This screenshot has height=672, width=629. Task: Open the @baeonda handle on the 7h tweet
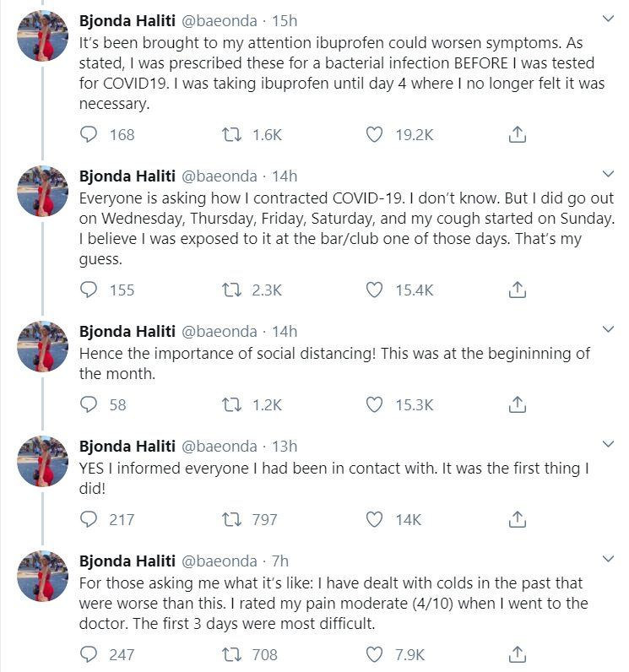coord(220,561)
